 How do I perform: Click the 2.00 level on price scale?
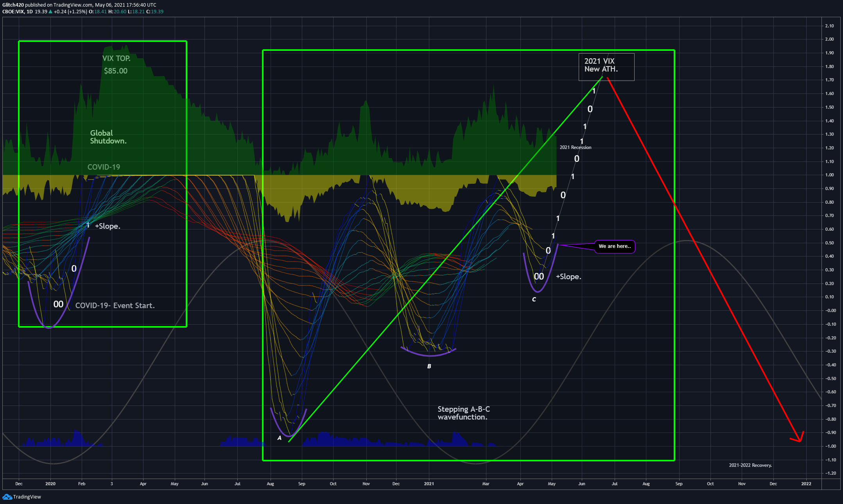click(x=829, y=39)
